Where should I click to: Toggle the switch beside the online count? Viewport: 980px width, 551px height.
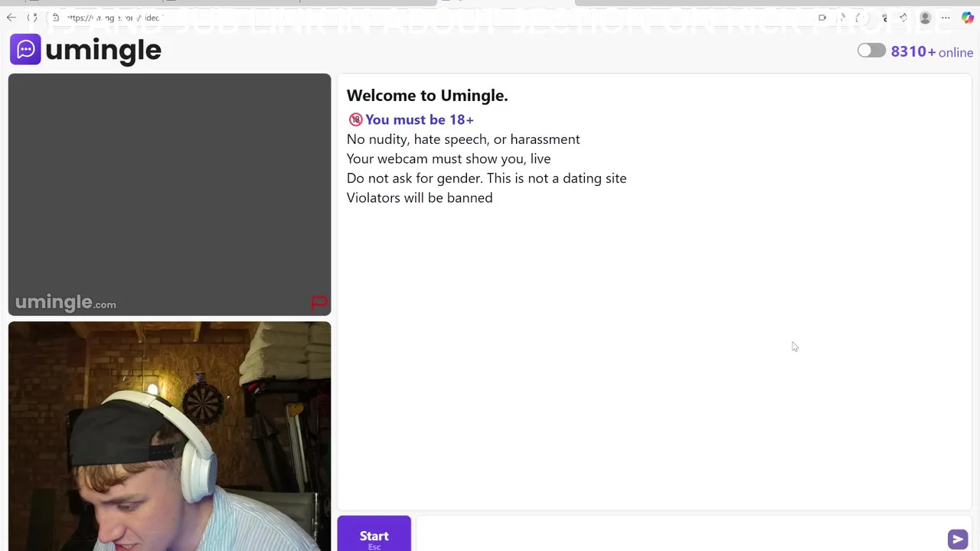click(871, 51)
